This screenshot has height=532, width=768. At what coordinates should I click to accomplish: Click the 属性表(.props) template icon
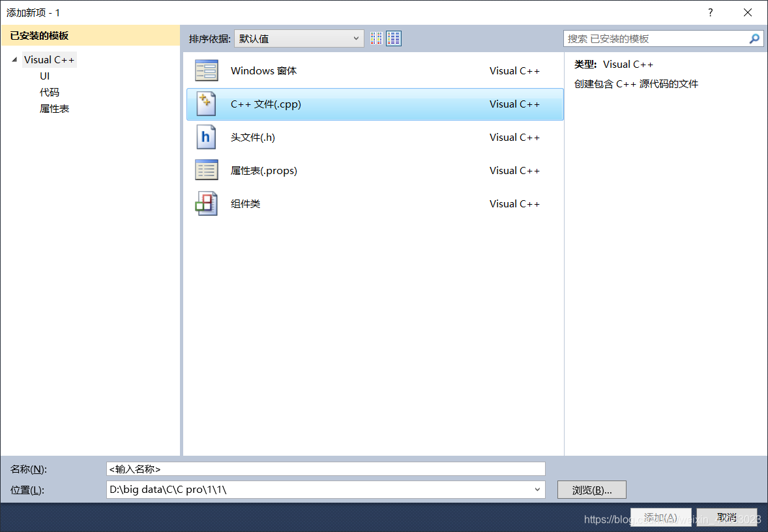pyautogui.click(x=206, y=170)
